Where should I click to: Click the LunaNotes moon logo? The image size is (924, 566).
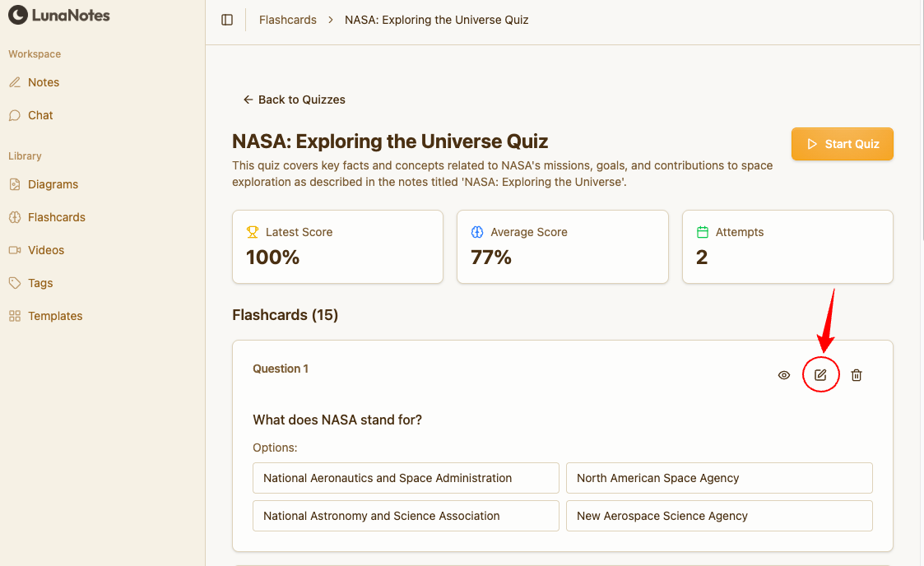click(x=17, y=15)
